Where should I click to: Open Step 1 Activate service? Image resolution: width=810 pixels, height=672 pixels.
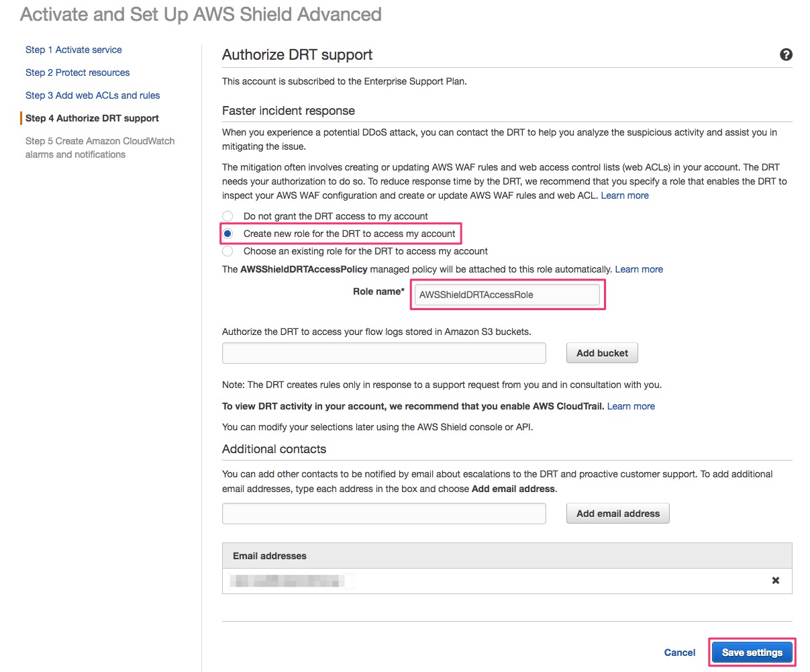point(73,49)
